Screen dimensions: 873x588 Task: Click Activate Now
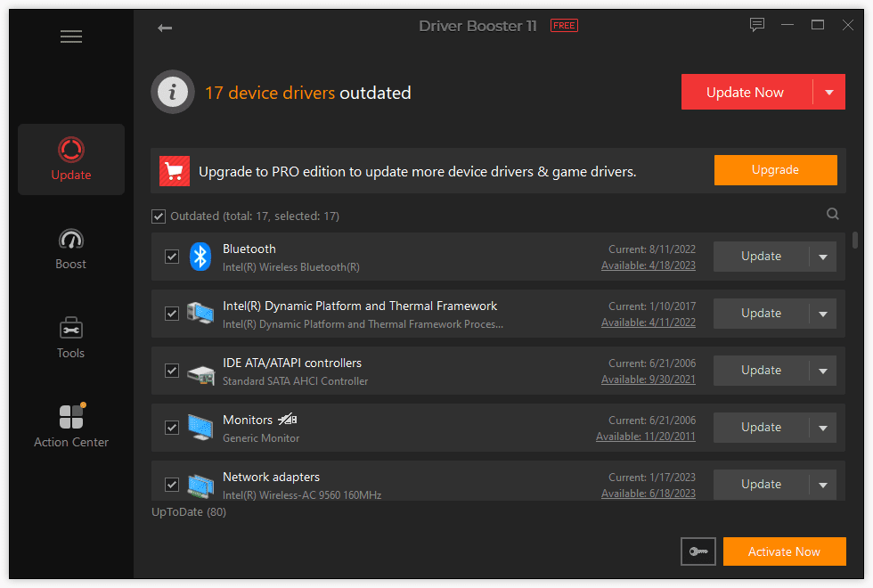point(784,551)
